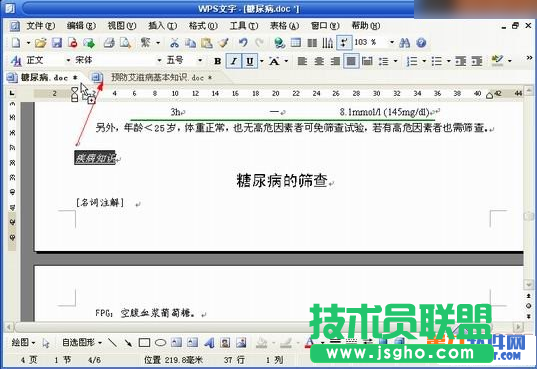
Task: Toggle the ruler tab-type selector
Action: point(12,93)
